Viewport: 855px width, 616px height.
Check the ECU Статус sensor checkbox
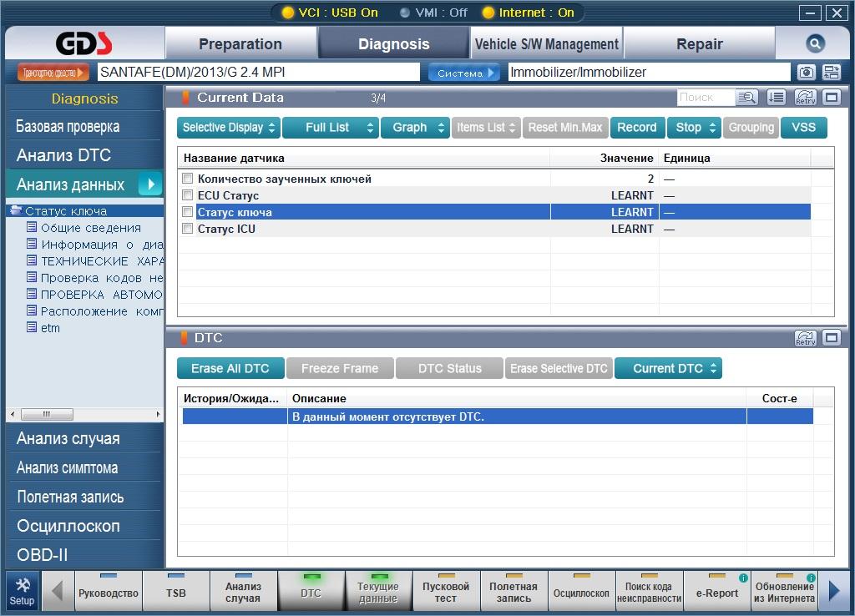coord(188,195)
